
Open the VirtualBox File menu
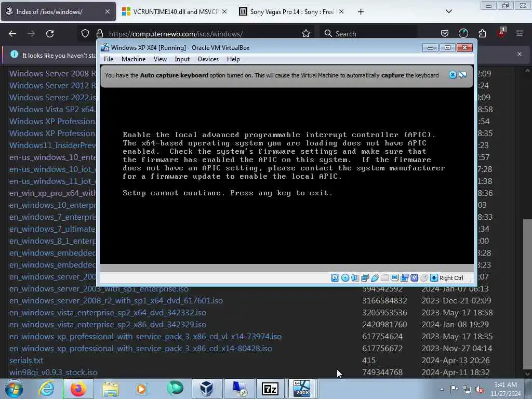click(109, 59)
